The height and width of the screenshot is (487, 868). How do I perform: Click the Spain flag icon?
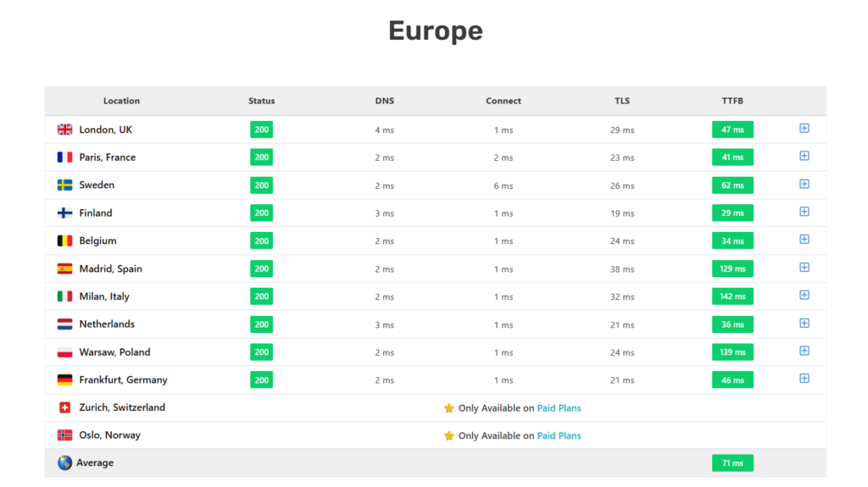[x=64, y=268]
